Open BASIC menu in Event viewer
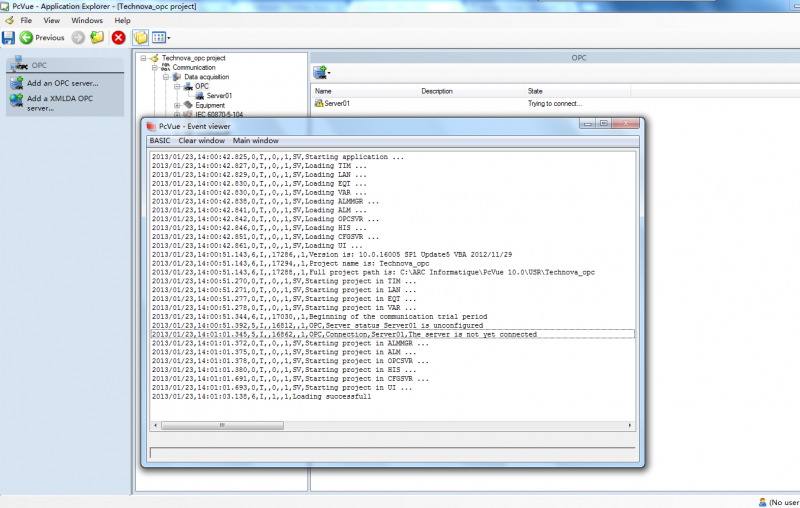Screen dimensions: 800x508 (160, 141)
